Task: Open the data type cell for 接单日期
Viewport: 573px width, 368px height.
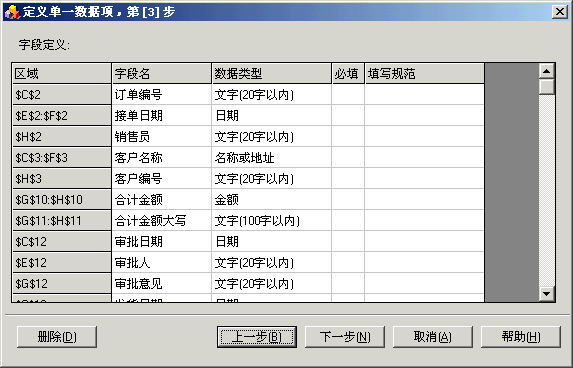Action: (272, 116)
